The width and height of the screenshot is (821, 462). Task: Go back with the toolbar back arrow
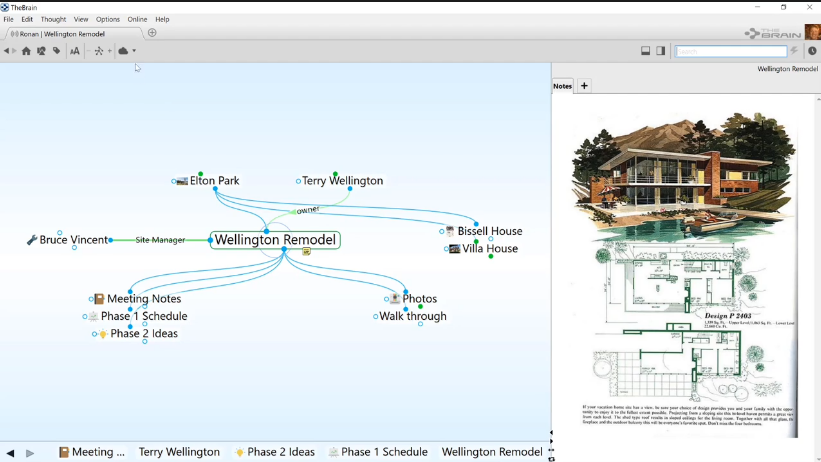point(6,51)
